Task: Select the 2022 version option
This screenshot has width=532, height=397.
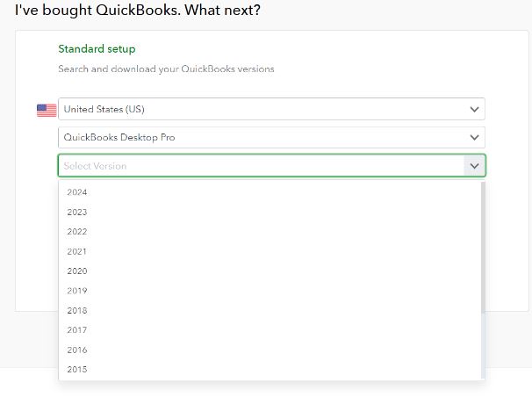Action: tap(270, 232)
